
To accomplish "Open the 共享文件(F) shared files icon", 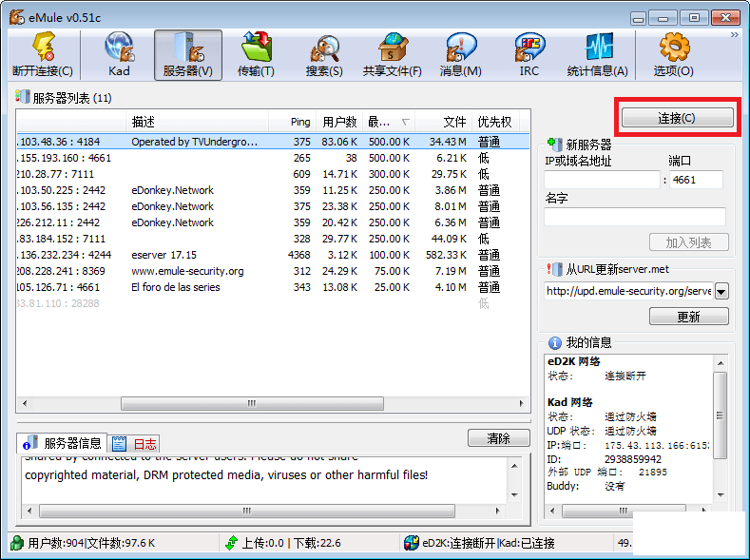I will pos(393,54).
